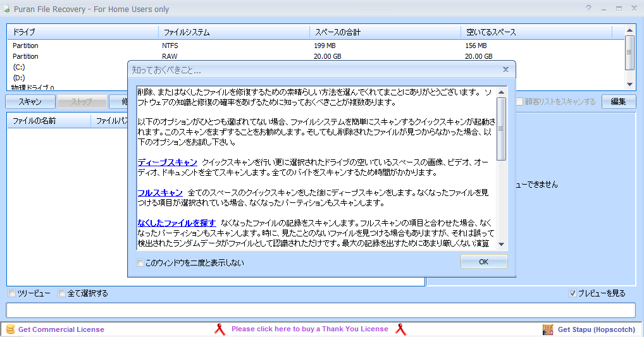Select the NTFS Partition row

316,46
